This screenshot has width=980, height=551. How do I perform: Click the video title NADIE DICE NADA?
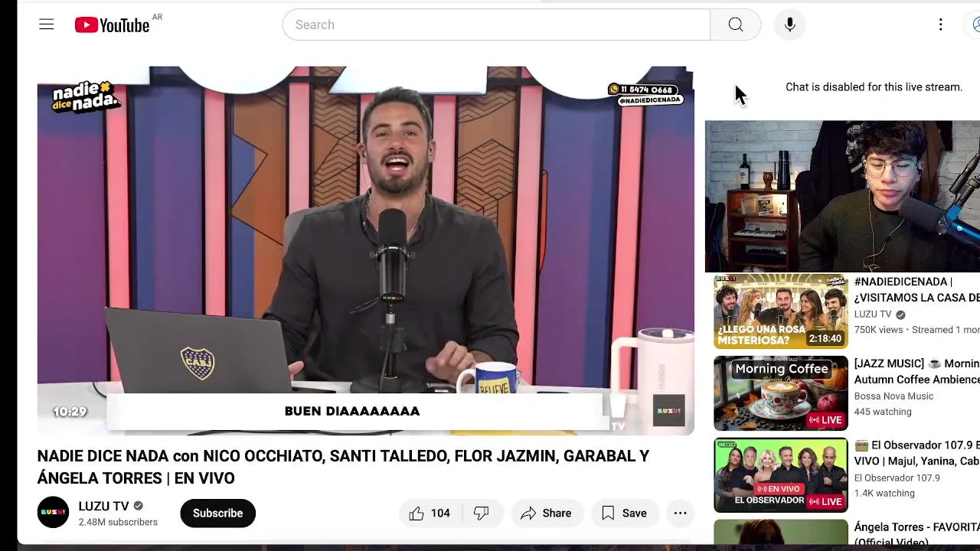tap(343, 467)
